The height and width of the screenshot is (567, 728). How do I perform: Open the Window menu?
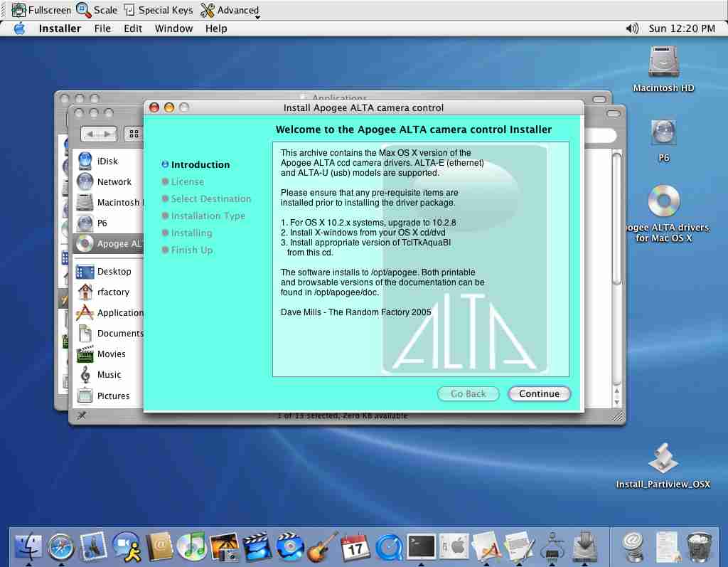click(x=173, y=28)
